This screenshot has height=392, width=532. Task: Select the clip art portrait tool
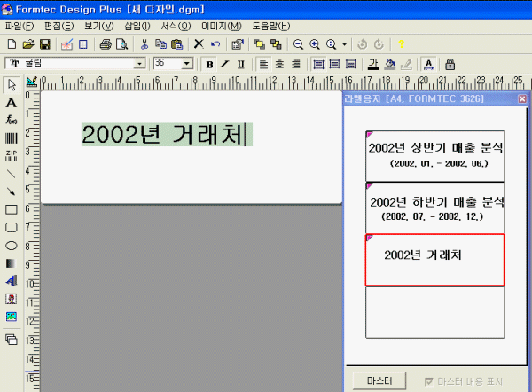coord(12,299)
